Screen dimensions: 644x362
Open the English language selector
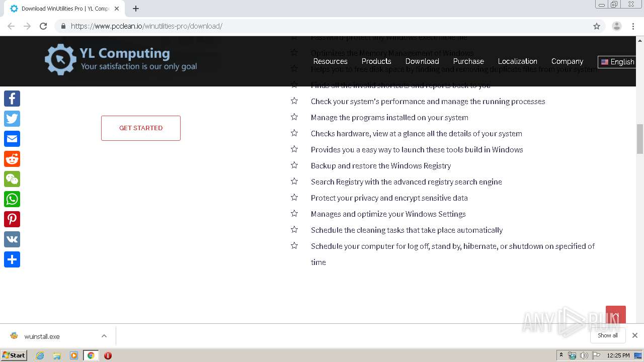click(x=617, y=62)
